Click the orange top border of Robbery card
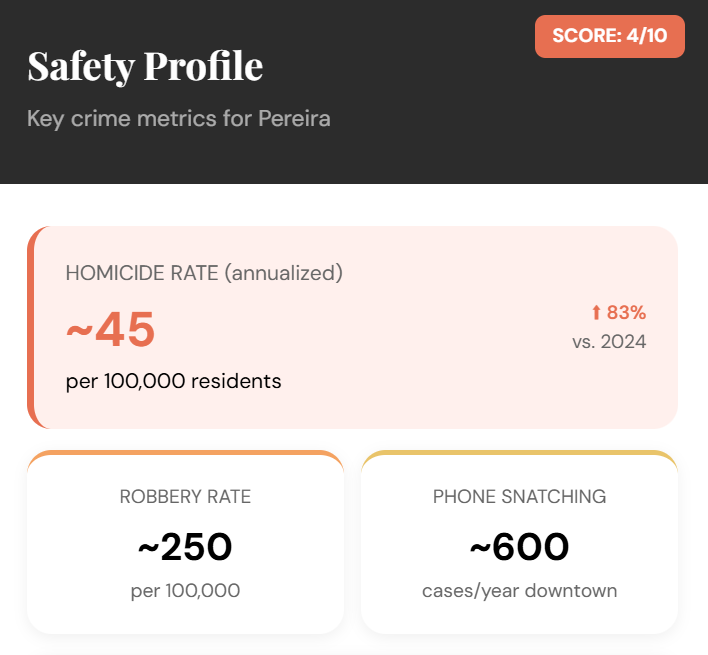This screenshot has height=655, width=708. pyautogui.click(x=185, y=453)
